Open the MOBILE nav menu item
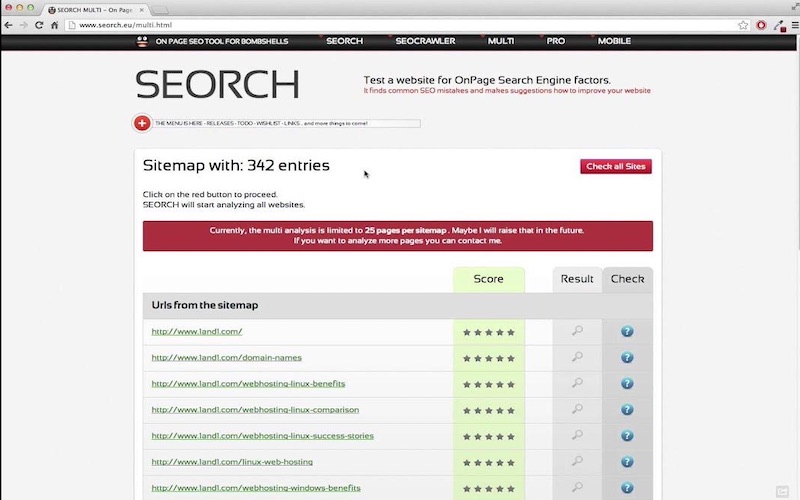 [x=614, y=41]
